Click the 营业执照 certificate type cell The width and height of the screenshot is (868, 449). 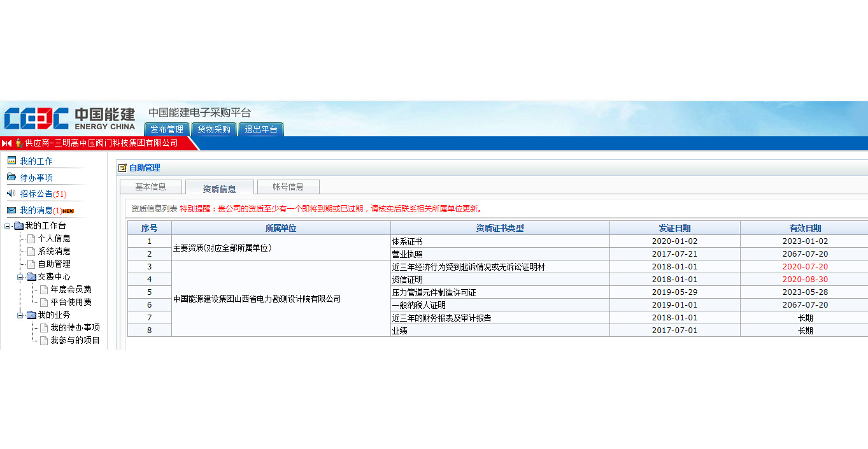[500, 254]
